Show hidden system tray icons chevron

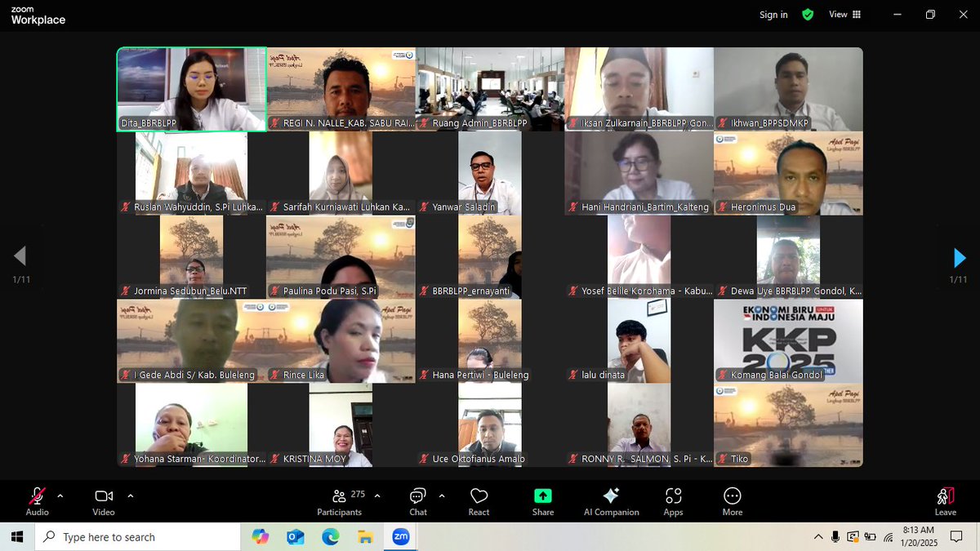tap(818, 536)
